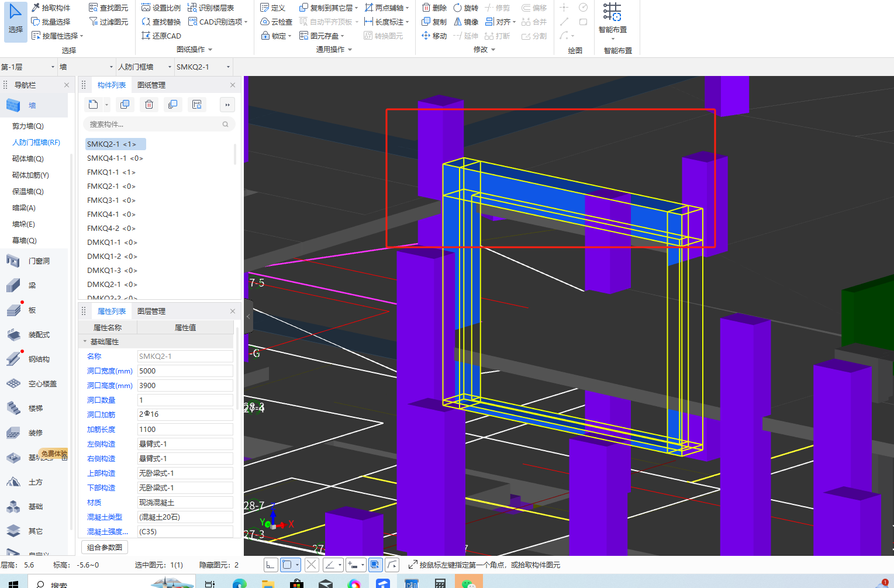
Task: Expand 长度标注 dropdown
Action: [407, 22]
